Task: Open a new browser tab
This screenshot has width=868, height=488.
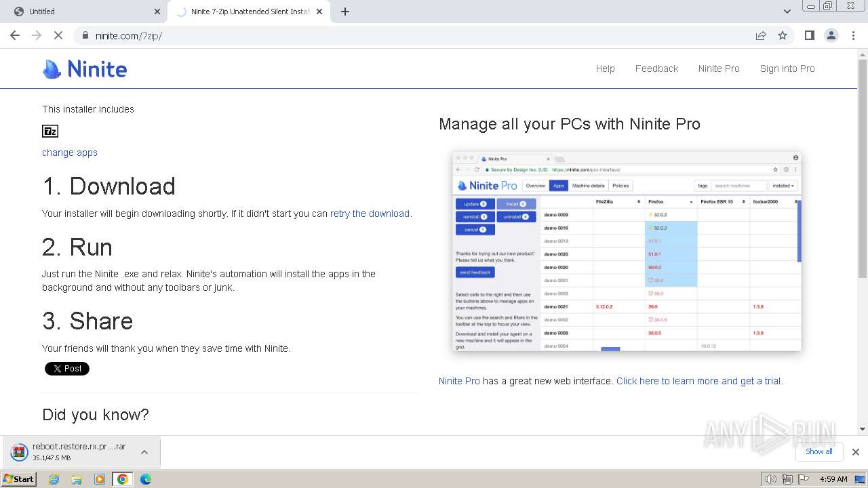Action: point(345,12)
